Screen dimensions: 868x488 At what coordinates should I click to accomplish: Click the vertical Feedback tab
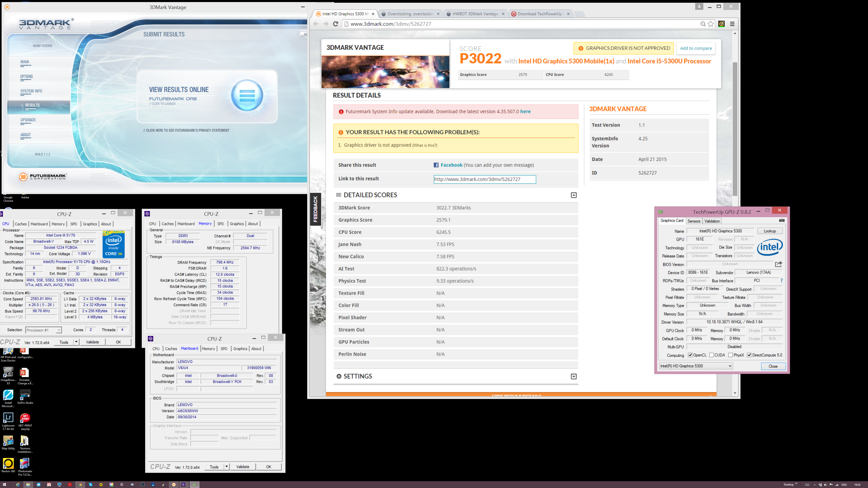click(x=315, y=209)
